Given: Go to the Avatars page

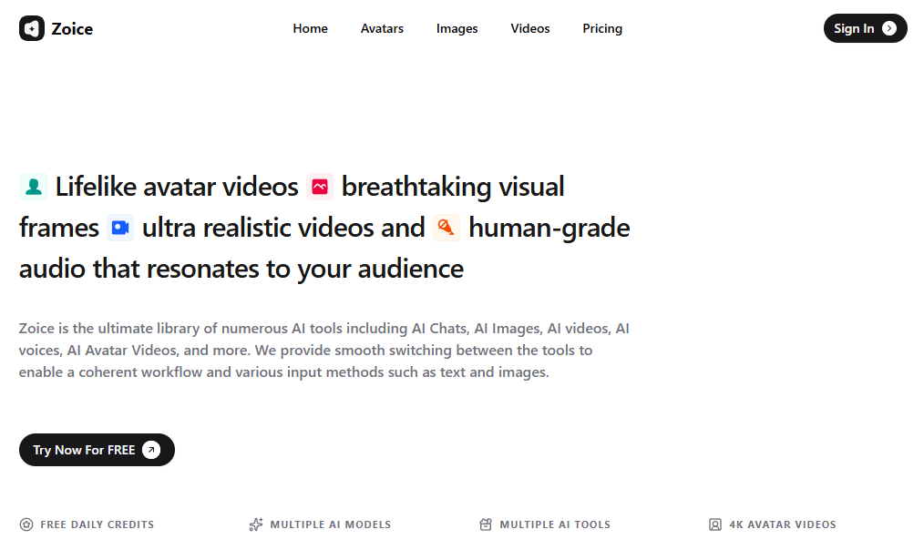Looking at the screenshot, I should 382,28.
